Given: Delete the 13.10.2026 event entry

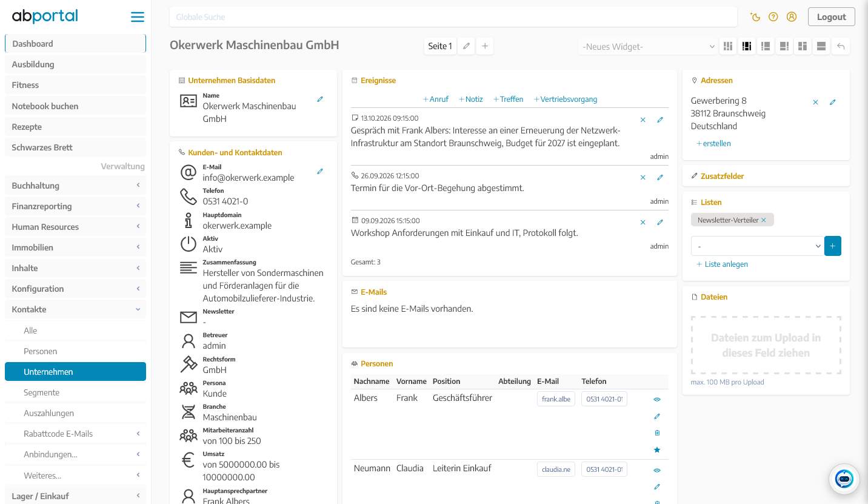Looking at the screenshot, I should click(643, 120).
